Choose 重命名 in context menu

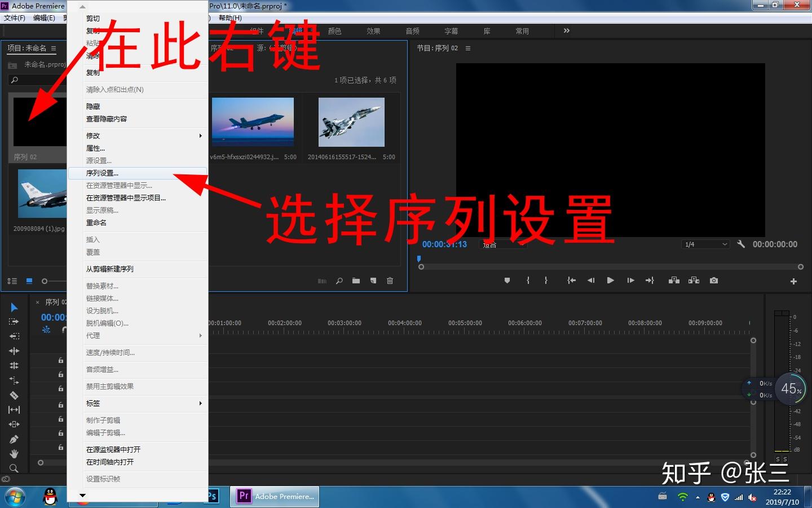tap(138, 222)
